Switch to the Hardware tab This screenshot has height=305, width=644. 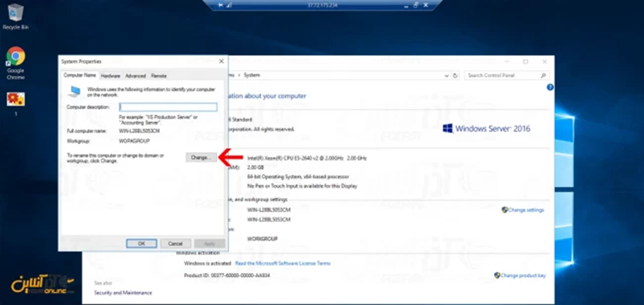coord(110,76)
